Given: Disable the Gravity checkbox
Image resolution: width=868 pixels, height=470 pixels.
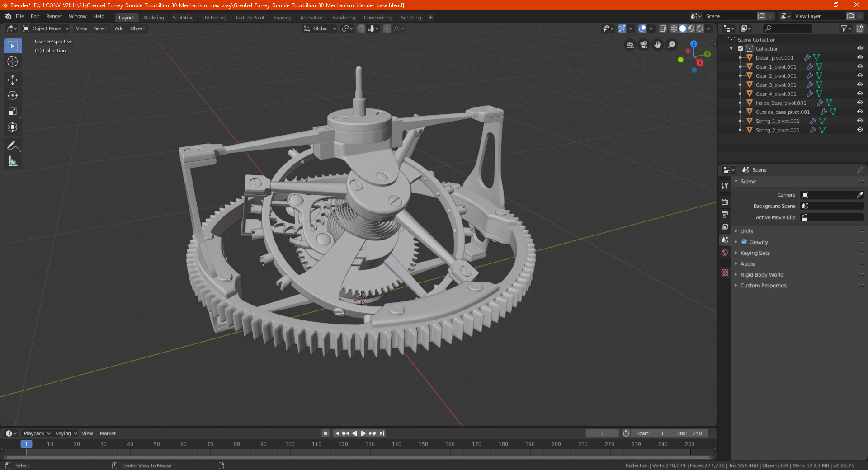Looking at the screenshot, I should [x=744, y=242].
